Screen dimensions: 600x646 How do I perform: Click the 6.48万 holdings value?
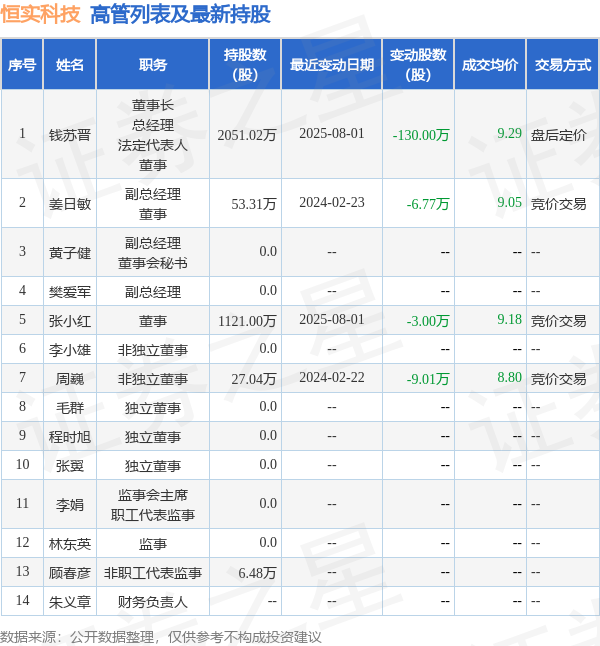coord(257,573)
